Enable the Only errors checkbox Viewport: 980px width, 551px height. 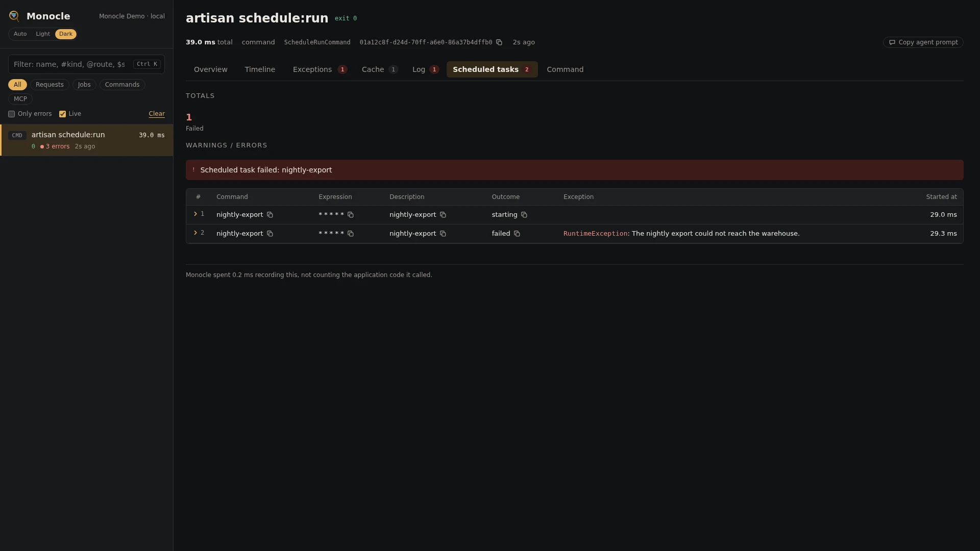[x=11, y=114]
